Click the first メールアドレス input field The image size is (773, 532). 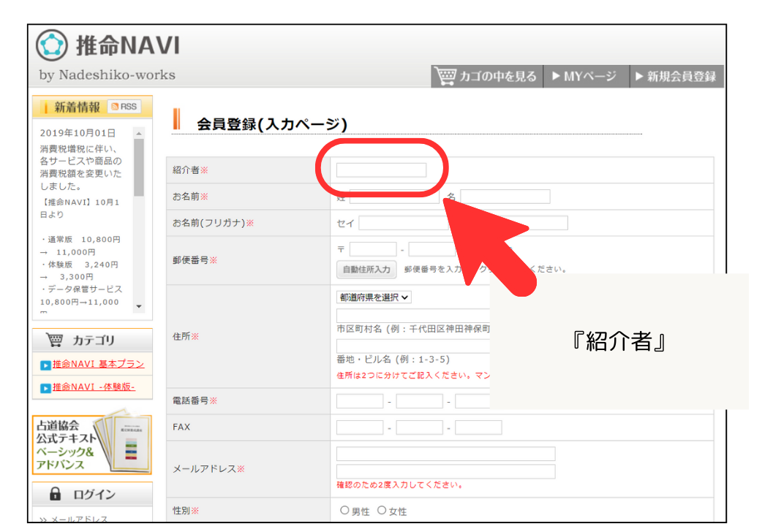click(x=445, y=454)
